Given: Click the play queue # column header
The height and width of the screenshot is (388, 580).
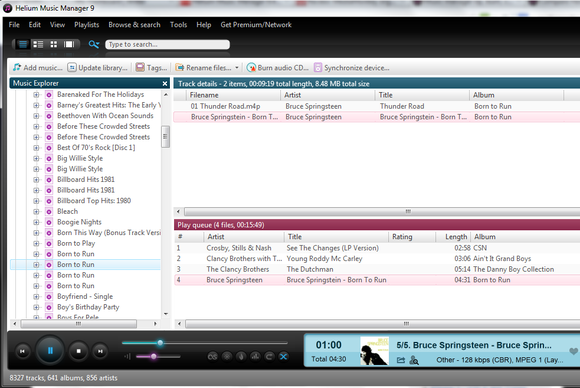Looking at the screenshot, I should (189, 237).
